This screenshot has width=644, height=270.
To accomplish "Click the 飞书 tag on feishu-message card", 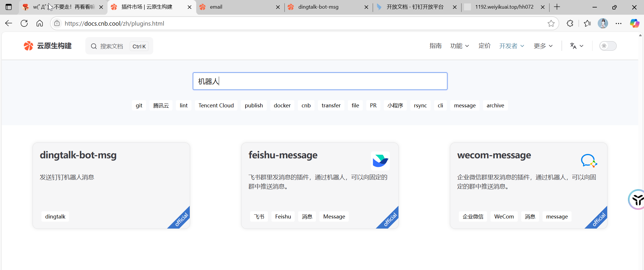I will click(259, 216).
